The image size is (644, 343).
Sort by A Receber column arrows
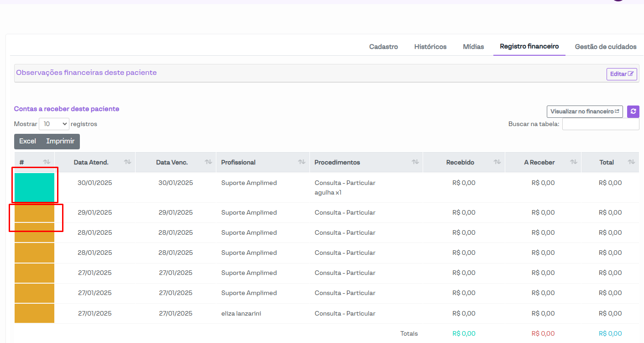click(x=573, y=162)
